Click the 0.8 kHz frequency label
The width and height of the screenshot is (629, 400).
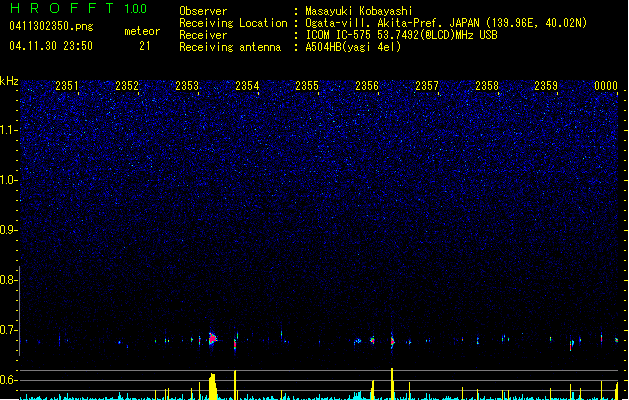(8, 280)
